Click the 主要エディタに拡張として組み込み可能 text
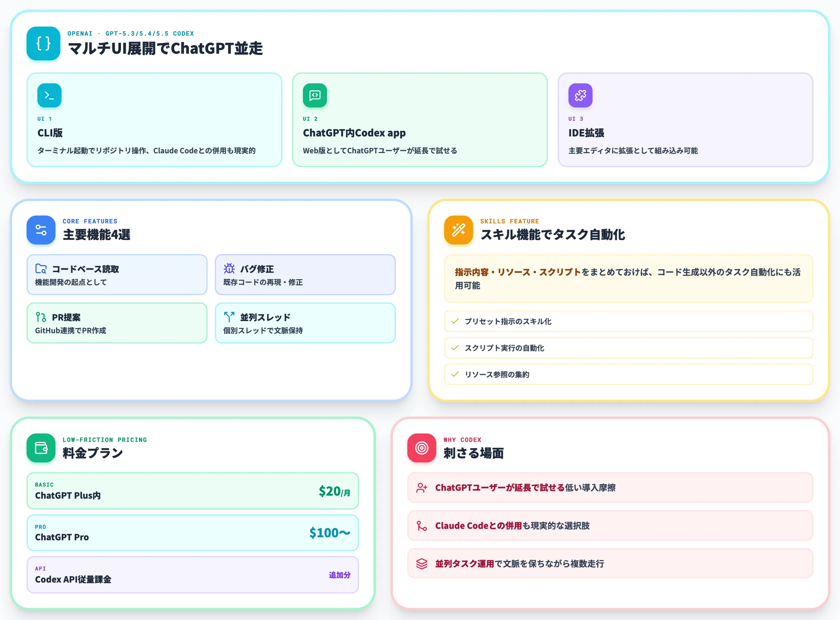This screenshot has height=620, width=840. (633, 151)
